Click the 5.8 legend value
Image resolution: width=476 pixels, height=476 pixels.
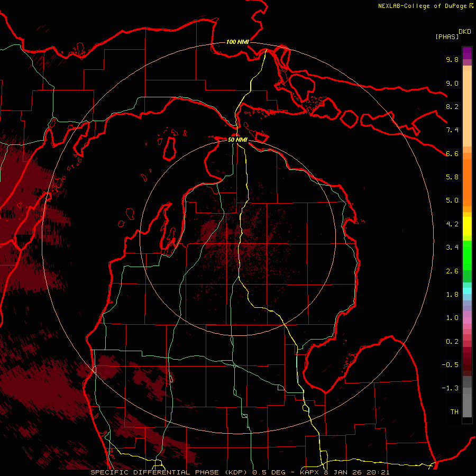[x=452, y=177]
